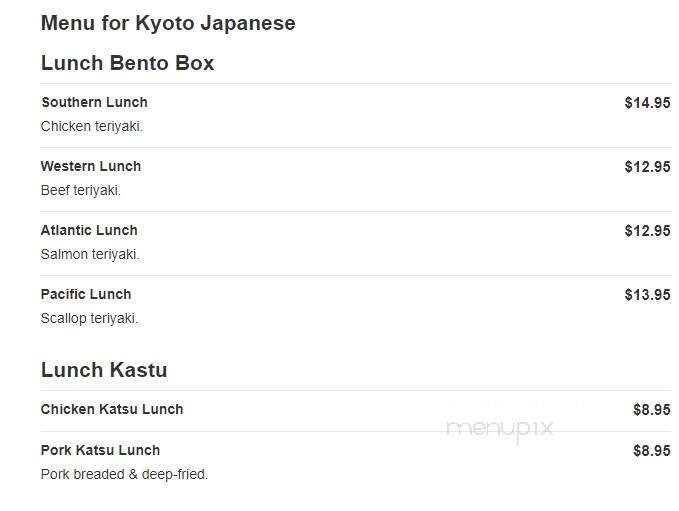Click the Chicken Katsu Lunch $8.95 price

click(651, 409)
